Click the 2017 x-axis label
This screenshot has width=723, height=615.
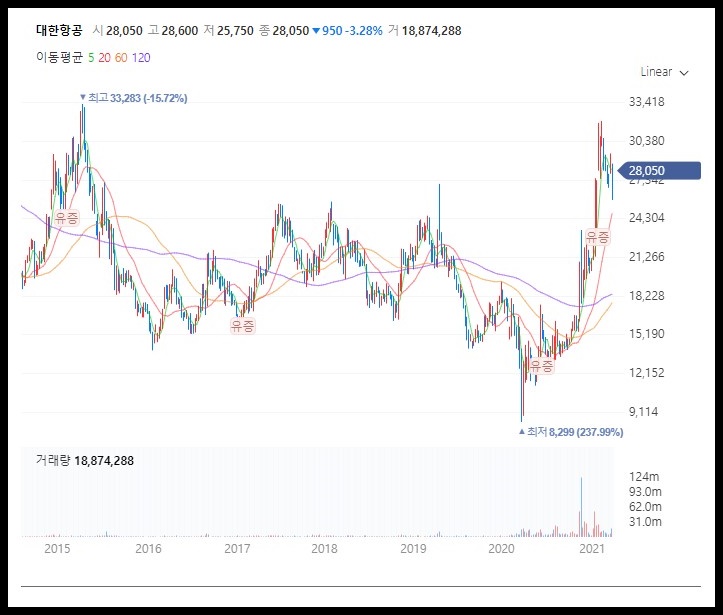[x=237, y=549]
